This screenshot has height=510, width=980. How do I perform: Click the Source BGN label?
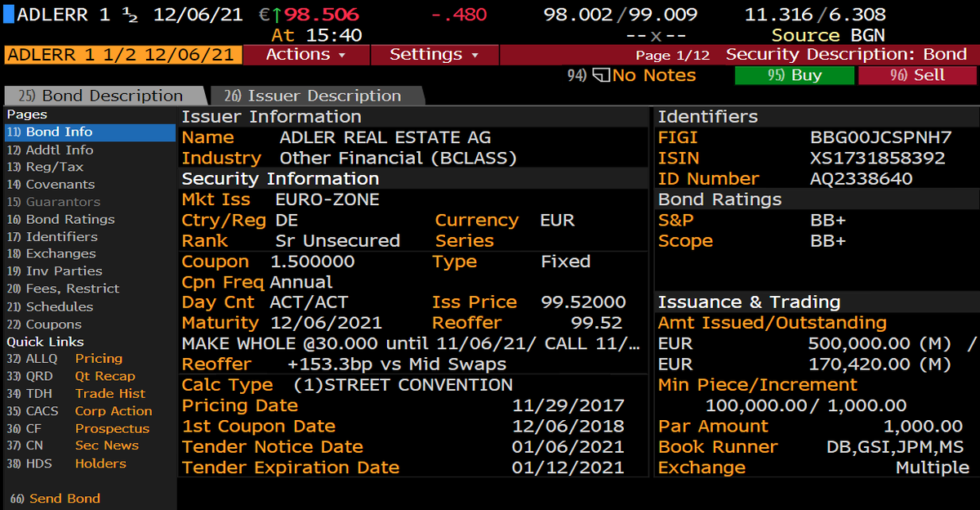pyautogui.click(x=828, y=35)
